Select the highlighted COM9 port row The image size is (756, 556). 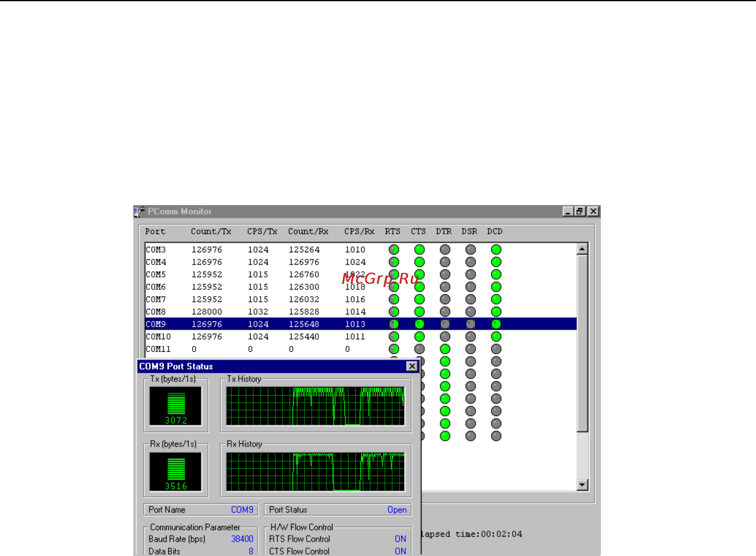pos(361,324)
